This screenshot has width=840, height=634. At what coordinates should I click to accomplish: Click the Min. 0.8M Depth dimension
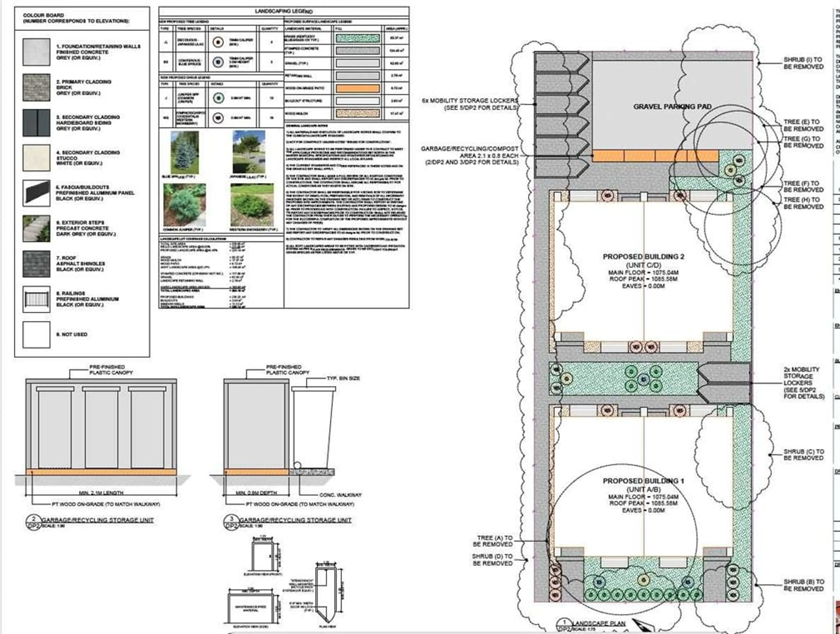coord(256,493)
